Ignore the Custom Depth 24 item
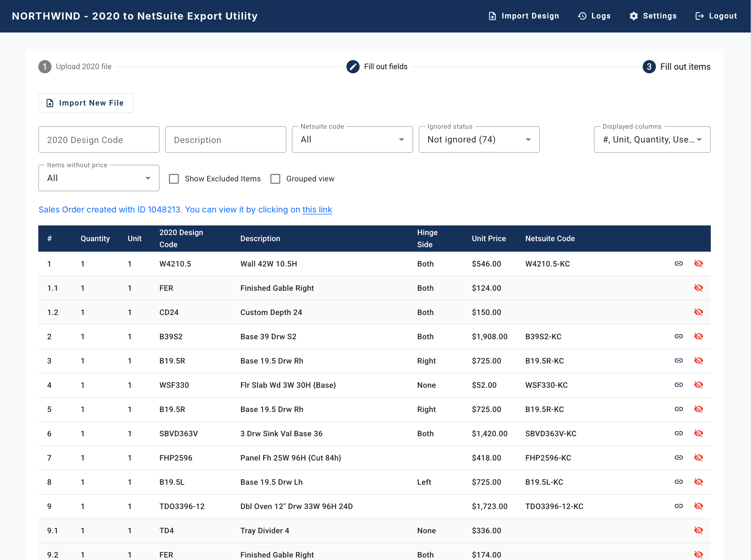 (698, 312)
